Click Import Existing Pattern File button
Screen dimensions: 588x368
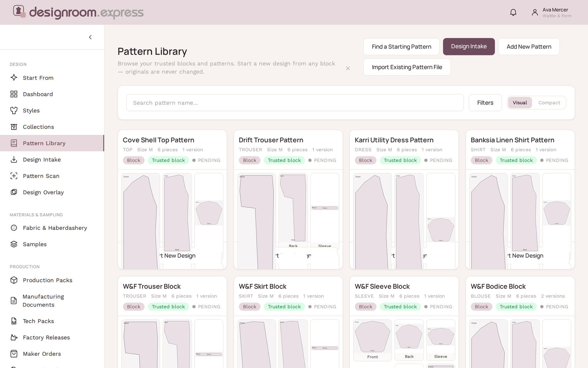[x=407, y=67]
